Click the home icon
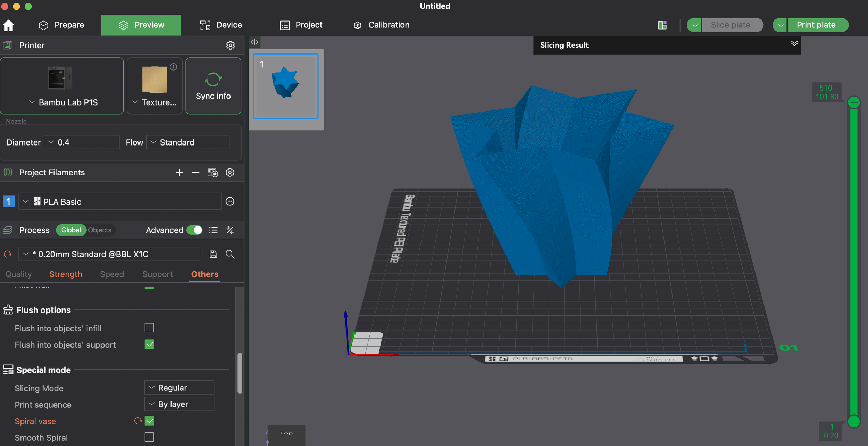Image resolution: width=868 pixels, height=446 pixels. click(8, 25)
